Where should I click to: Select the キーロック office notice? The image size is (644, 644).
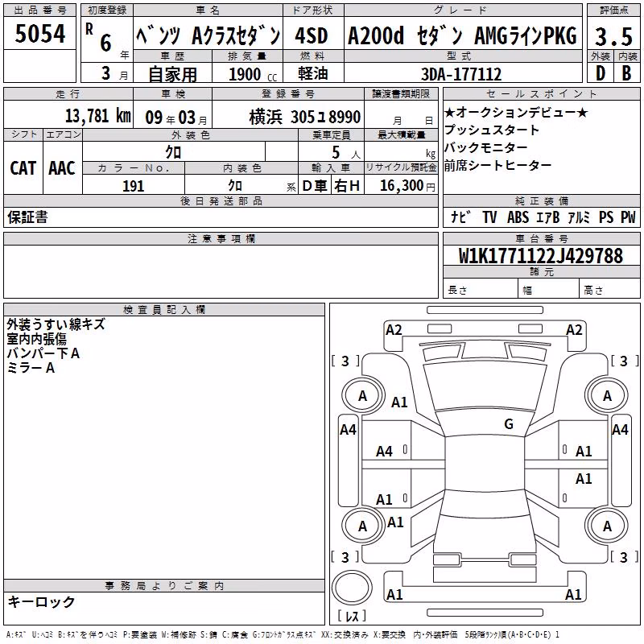coord(42,601)
